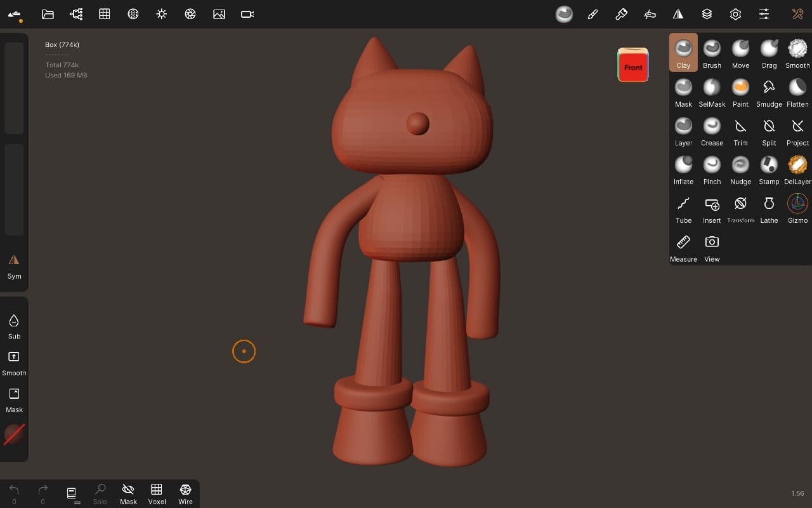
Task: Select the Smudge brush
Action: pyautogui.click(x=769, y=90)
